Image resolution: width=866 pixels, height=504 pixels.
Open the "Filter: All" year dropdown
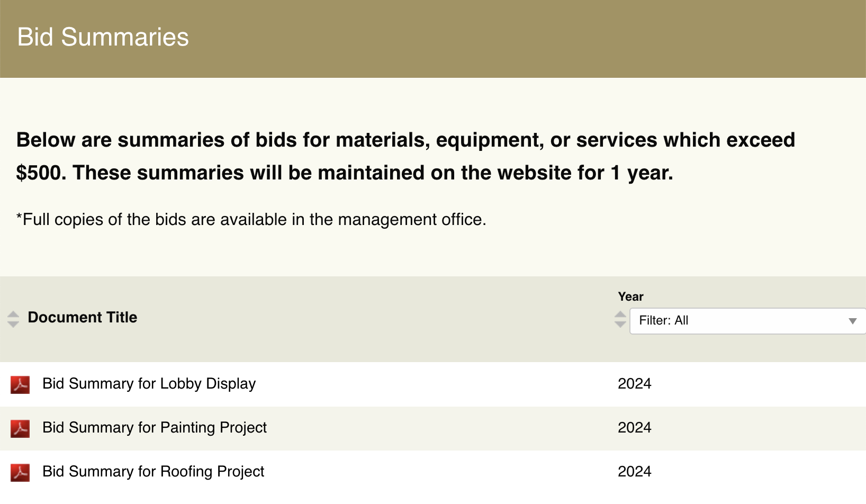point(741,321)
